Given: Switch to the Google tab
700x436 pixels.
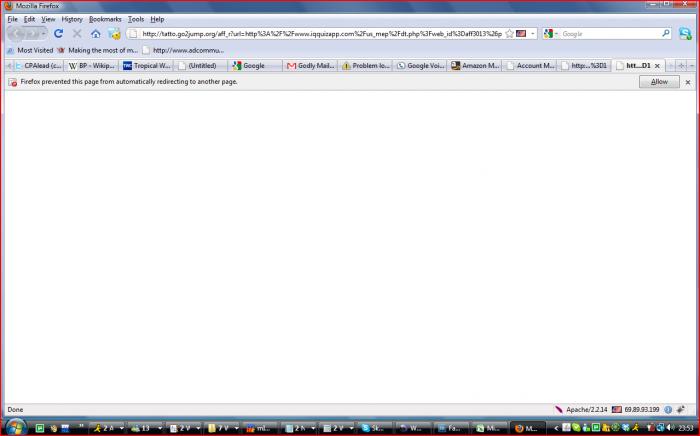Looking at the screenshot, I should [x=256, y=66].
